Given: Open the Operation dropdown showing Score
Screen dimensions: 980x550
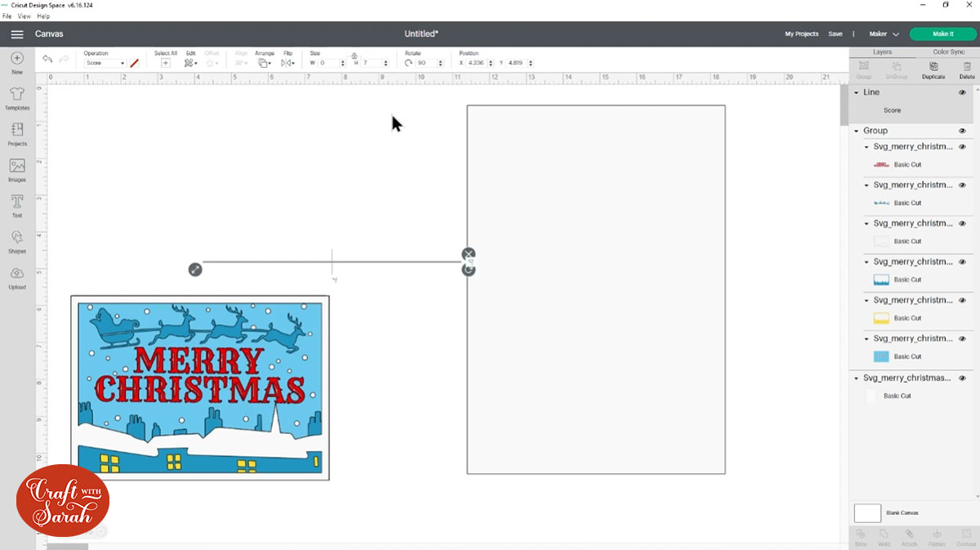Looking at the screenshot, I should coord(105,63).
